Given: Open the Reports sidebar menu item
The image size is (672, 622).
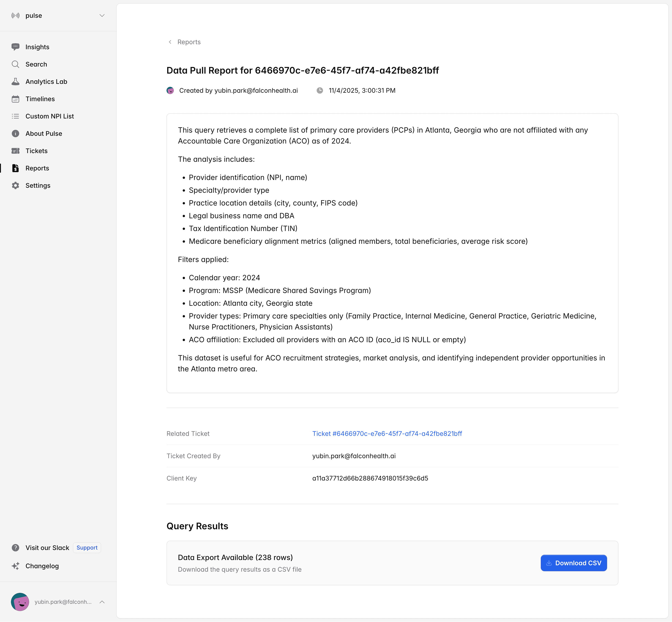Looking at the screenshot, I should pos(37,168).
